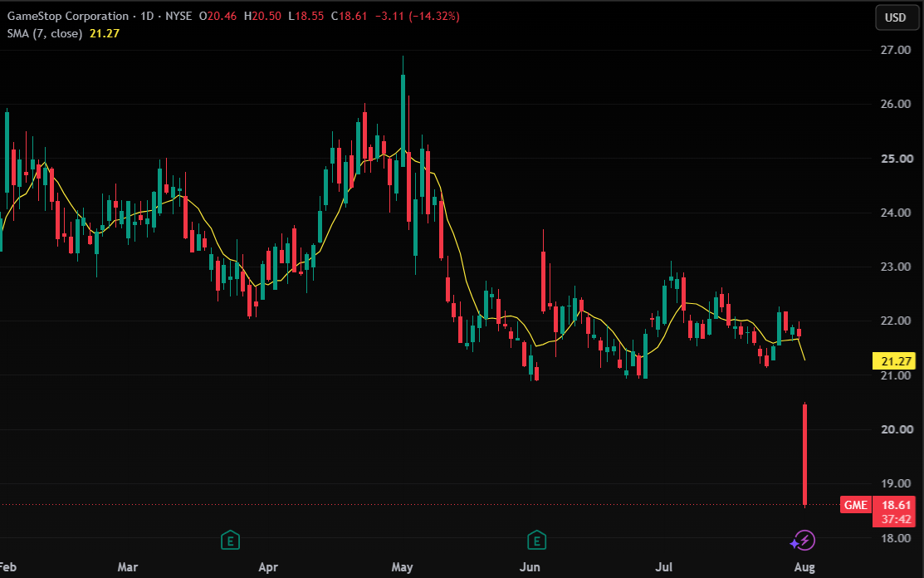Click the Aug label on time axis
The height and width of the screenshot is (578, 924).
coord(804,567)
